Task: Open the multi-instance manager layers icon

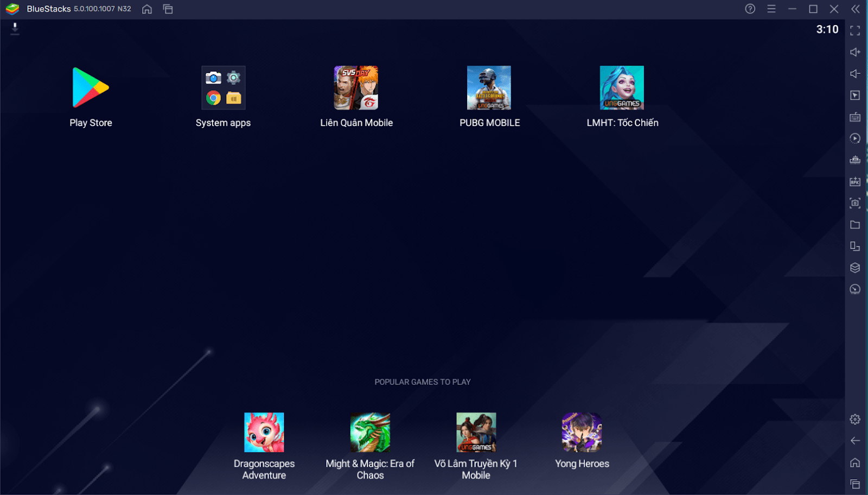Action: (x=855, y=268)
